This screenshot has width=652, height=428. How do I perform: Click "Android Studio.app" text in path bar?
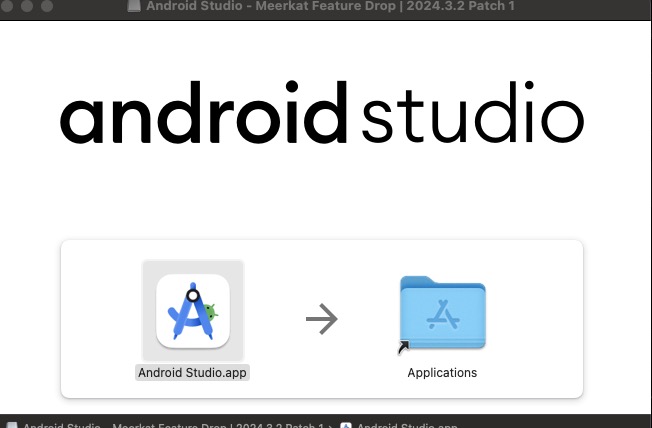(x=406, y=425)
